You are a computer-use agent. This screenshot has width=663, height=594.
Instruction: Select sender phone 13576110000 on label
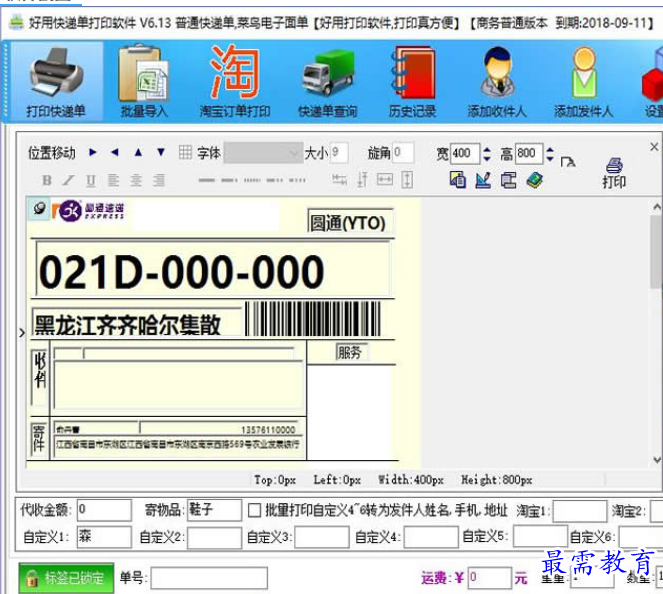pos(268,430)
